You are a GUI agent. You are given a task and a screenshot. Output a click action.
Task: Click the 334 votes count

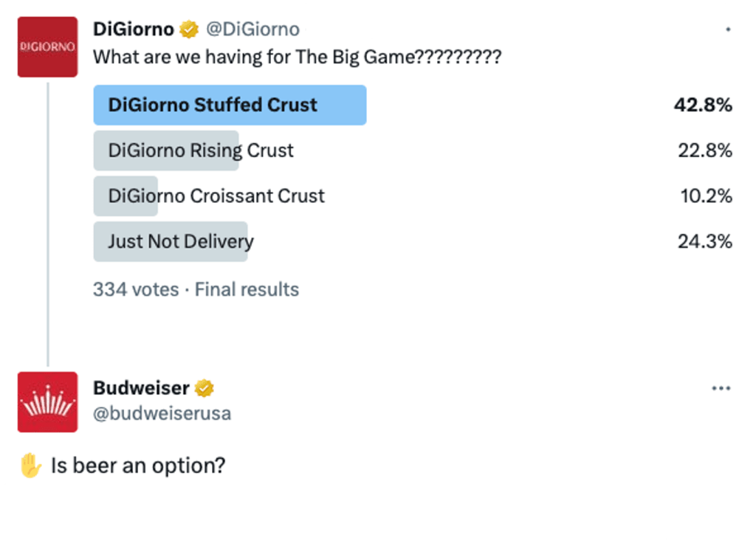click(136, 289)
